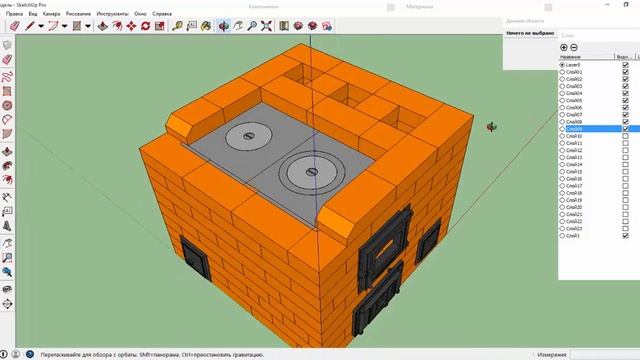Select the Circle tool in left toolbar
The width and height of the screenshot is (640, 360).
pos(7,105)
